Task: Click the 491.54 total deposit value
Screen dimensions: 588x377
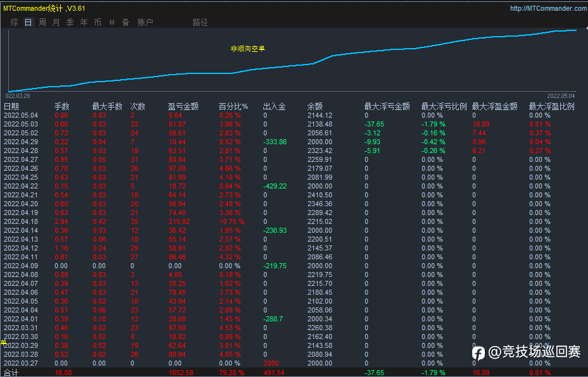Action: [274, 373]
